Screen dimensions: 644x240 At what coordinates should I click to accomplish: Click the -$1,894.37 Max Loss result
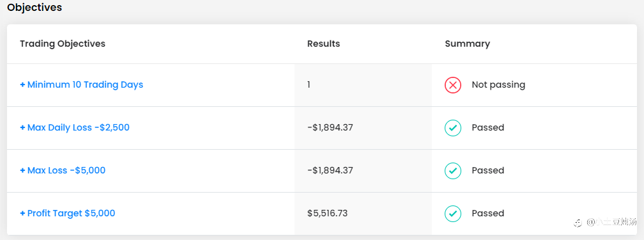[330, 170]
